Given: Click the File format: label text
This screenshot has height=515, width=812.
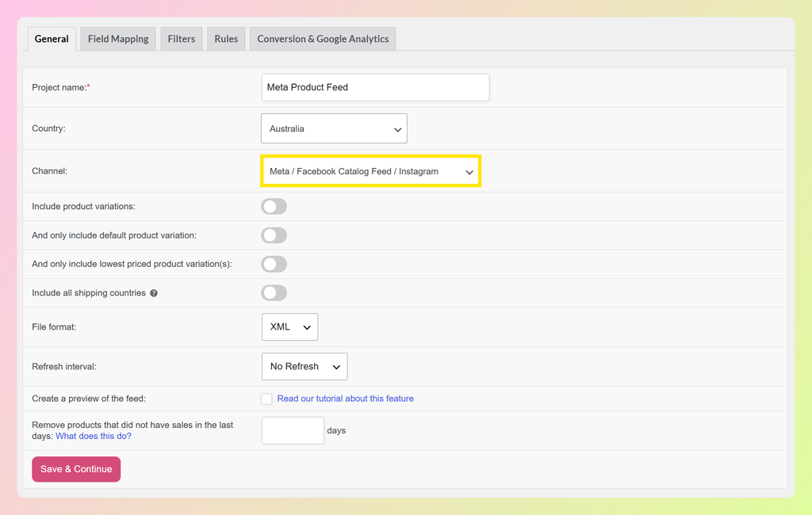Looking at the screenshot, I should click(x=54, y=327).
